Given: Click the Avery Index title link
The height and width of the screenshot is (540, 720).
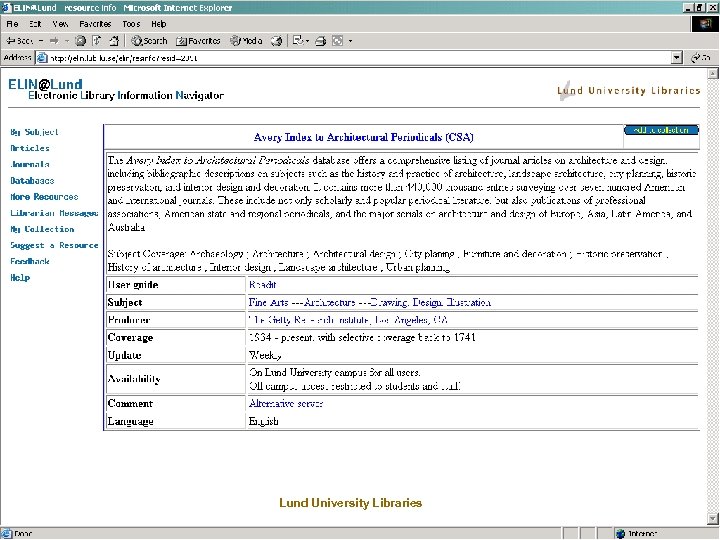Looking at the screenshot, I should pos(363,137).
